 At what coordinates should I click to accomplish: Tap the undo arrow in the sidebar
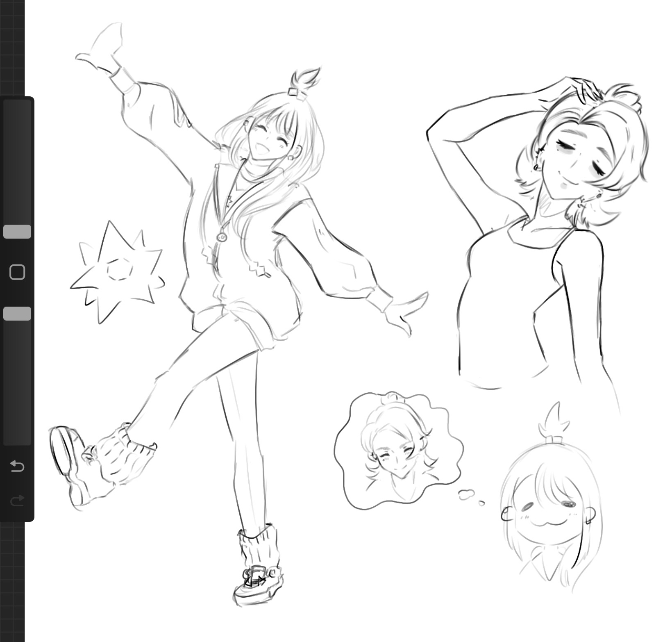click(x=17, y=466)
